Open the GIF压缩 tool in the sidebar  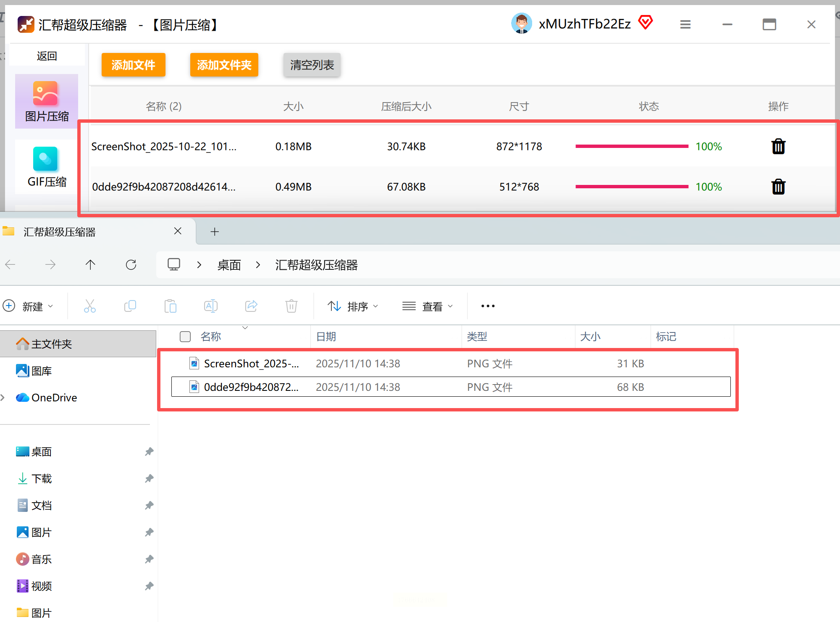coord(46,167)
